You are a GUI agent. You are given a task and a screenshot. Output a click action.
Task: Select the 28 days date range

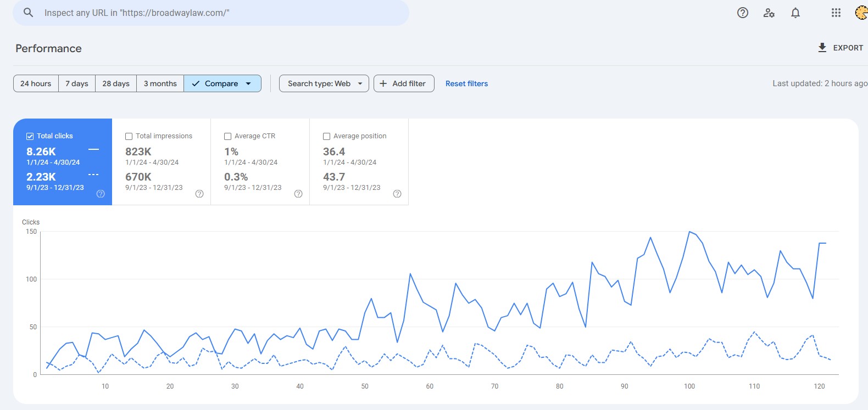coord(116,83)
